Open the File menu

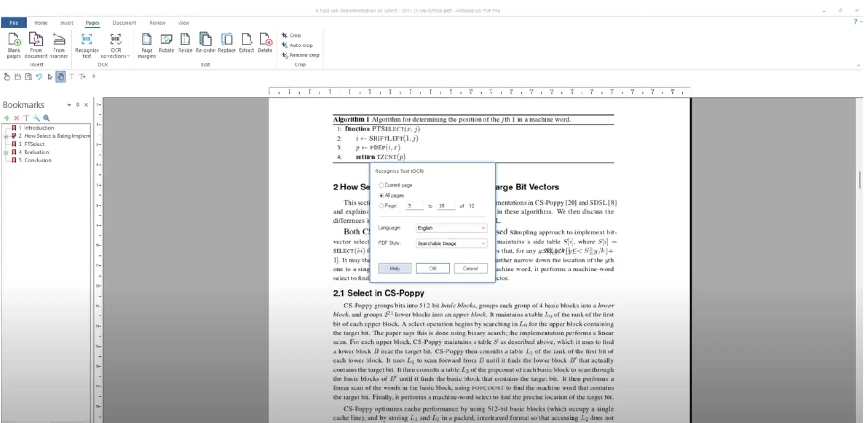(x=14, y=23)
